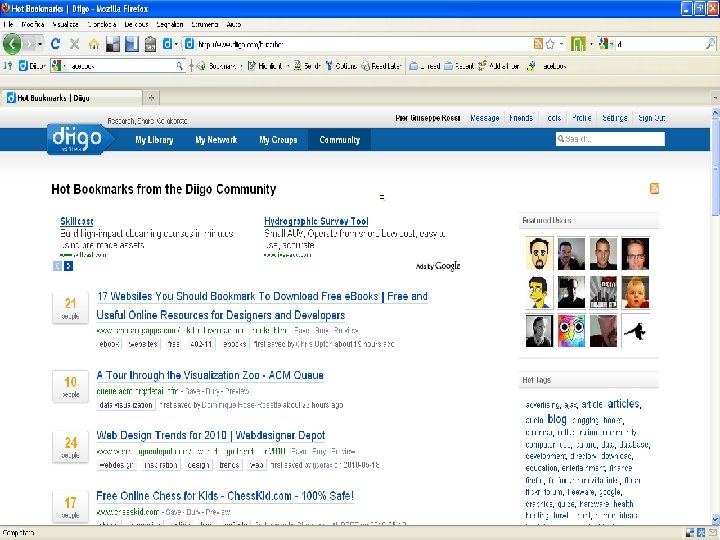Reload the page with the blue refresh icon
720x540 pixels.
point(56,44)
